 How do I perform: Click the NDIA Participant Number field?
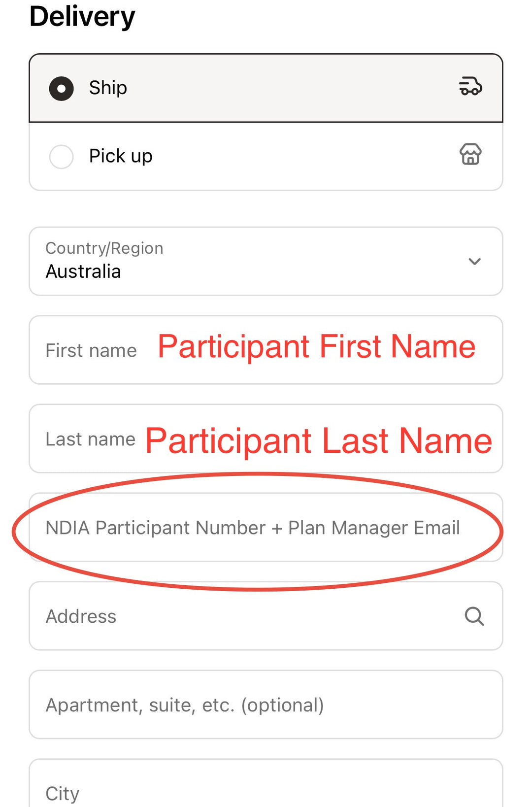[266, 527]
